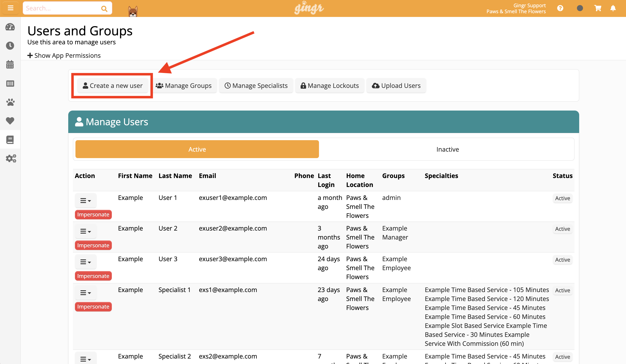This screenshot has height=364, width=626.
Task: Click Active status of User 1
Action: tap(563, 198)
